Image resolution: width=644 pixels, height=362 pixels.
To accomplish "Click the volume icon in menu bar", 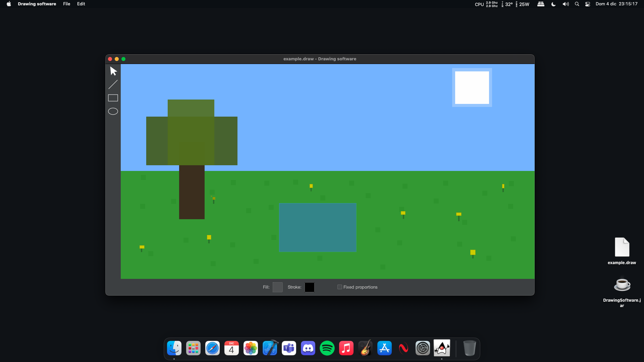I will [566, 4].
